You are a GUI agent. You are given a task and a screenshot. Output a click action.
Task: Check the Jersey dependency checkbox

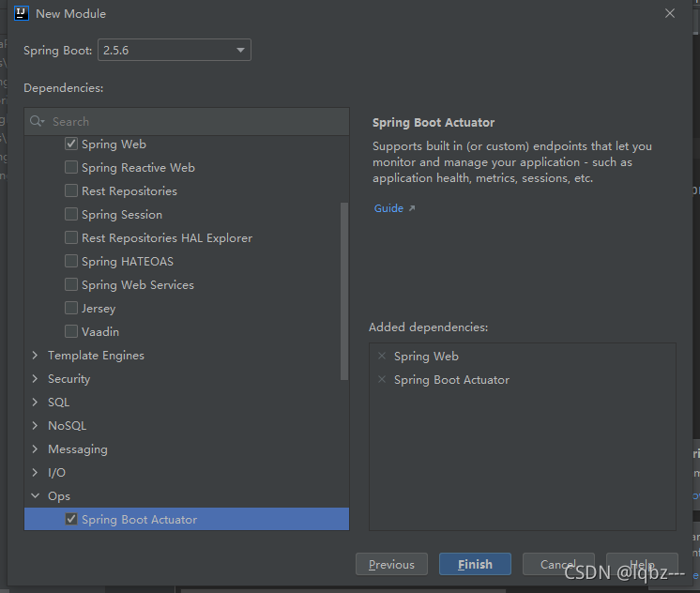[71, 308]
